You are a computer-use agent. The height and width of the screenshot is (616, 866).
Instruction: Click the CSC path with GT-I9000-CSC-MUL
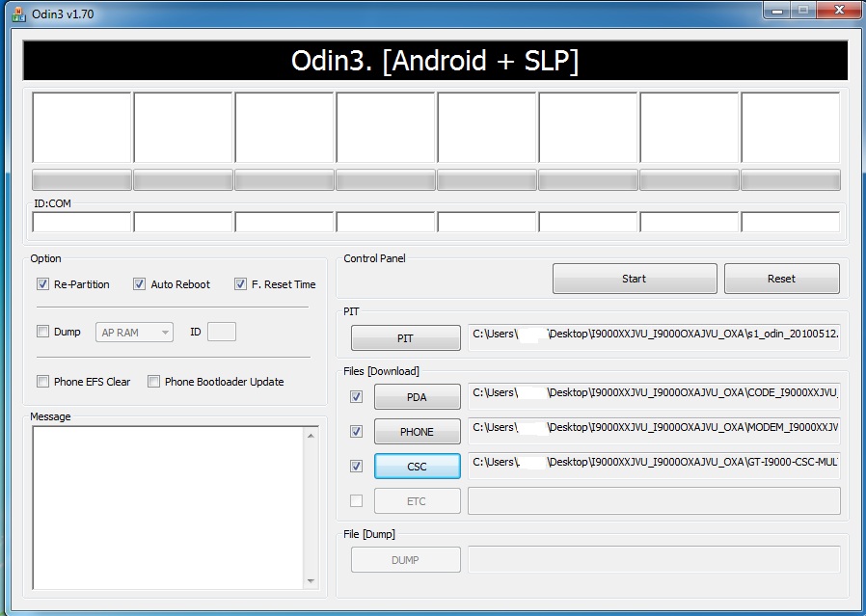(654, 467)
